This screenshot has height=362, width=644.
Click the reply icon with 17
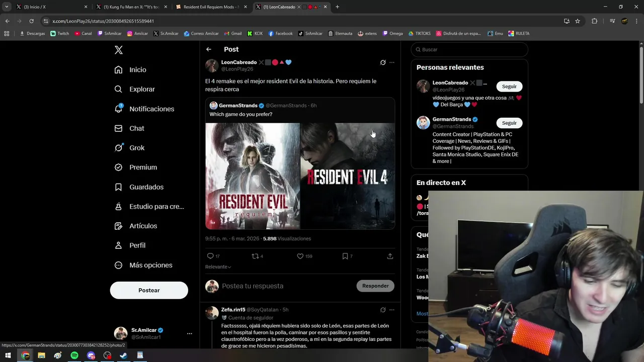coord(213,256)
